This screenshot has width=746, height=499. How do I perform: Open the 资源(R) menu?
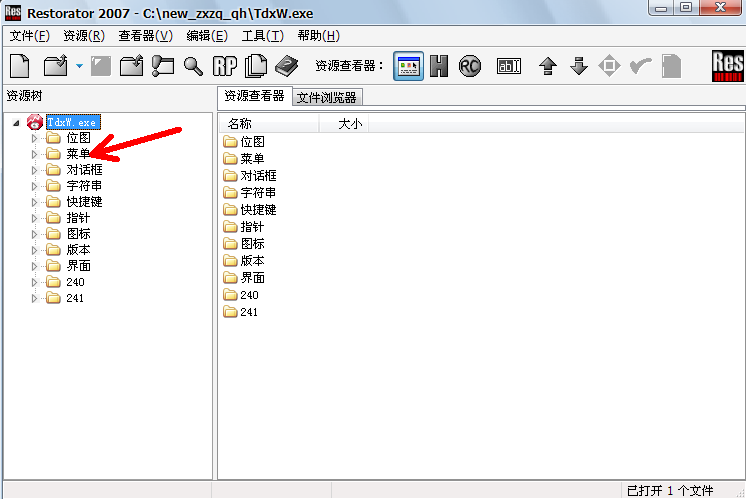(84, 36)
